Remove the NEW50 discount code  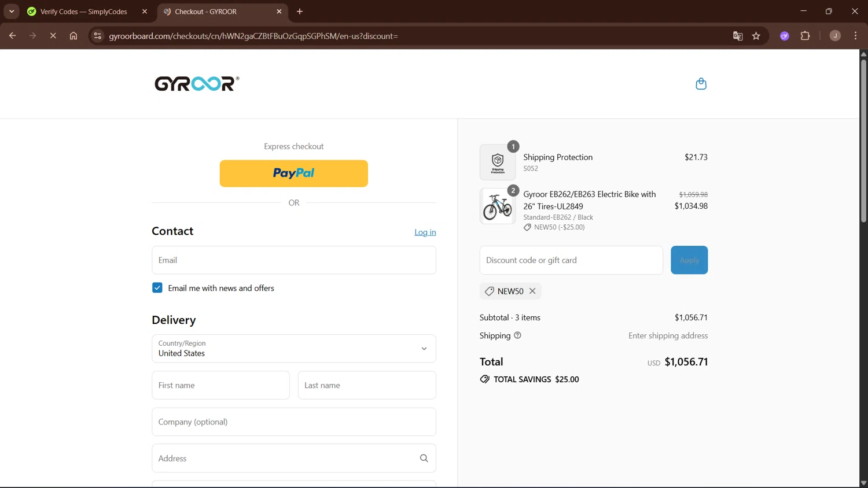pyautogui.click(x=532, y=291)
